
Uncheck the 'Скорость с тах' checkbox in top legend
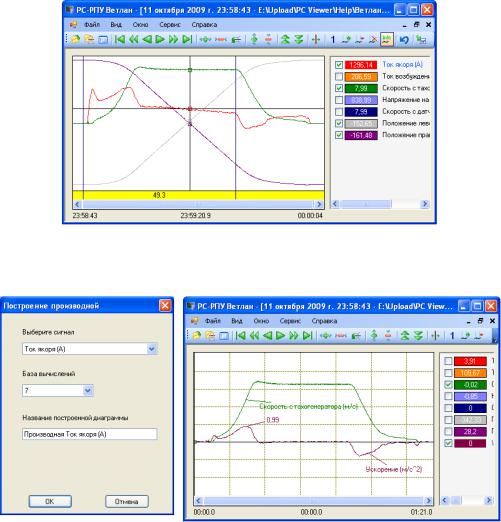[x=339, y=88]
